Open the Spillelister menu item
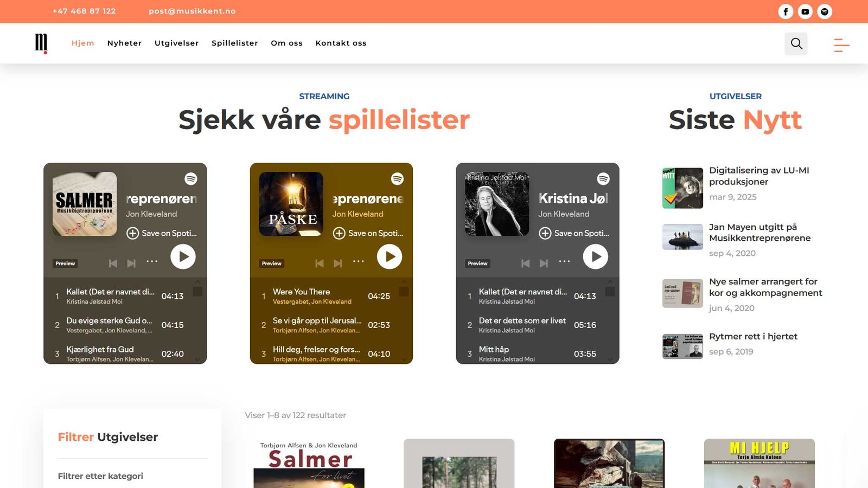This screenshot has height=488, width=868. point(235,43)
